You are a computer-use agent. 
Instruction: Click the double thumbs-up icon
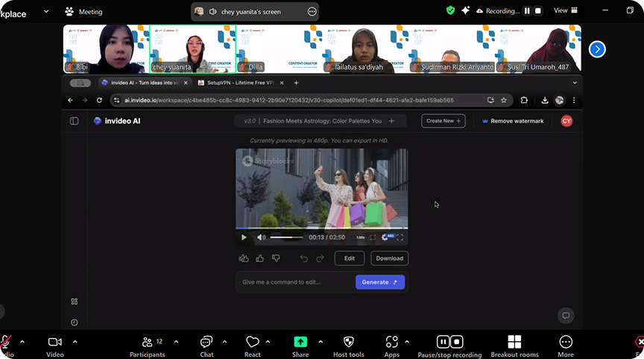(x=244, y=258)
